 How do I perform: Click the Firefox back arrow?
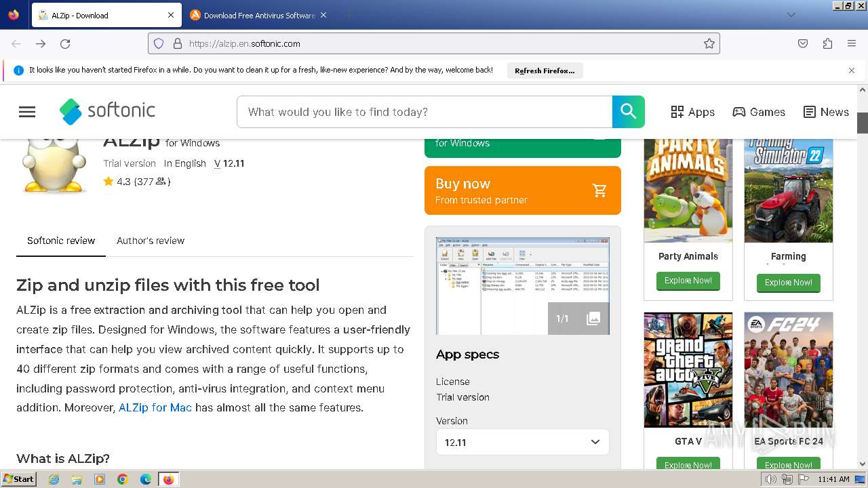[16, 43]
